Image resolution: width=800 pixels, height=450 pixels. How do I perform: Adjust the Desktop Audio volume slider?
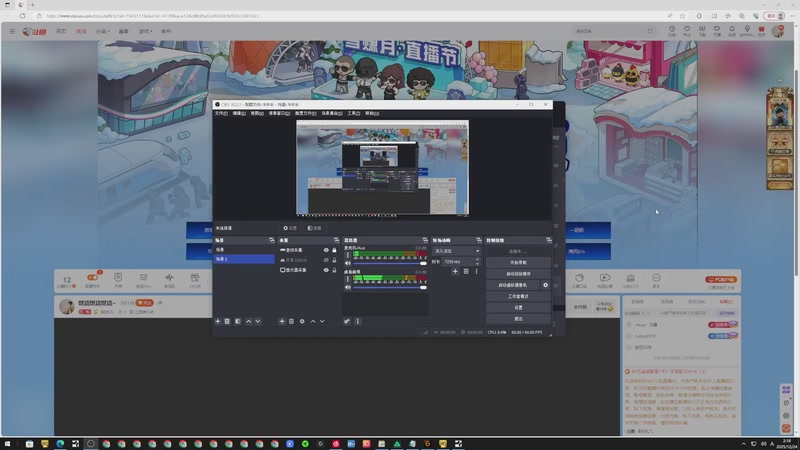pos(390,287)
